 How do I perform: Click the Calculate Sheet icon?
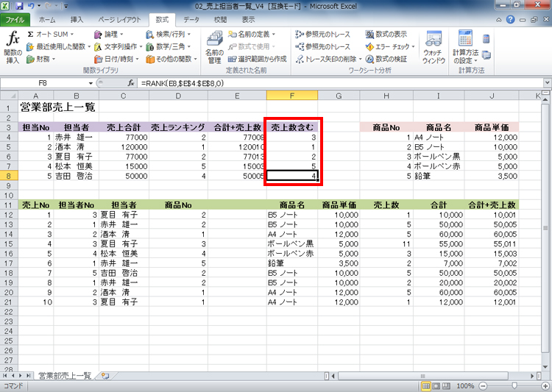(486, 55)
